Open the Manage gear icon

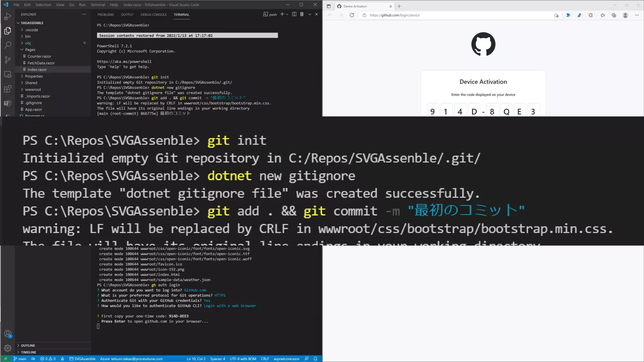pos(8,348)
